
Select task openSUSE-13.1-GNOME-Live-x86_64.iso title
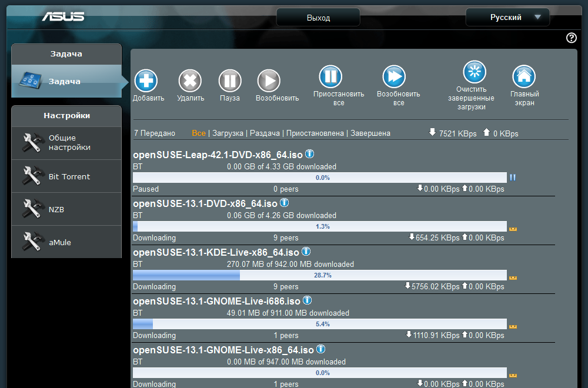(223, 350)
